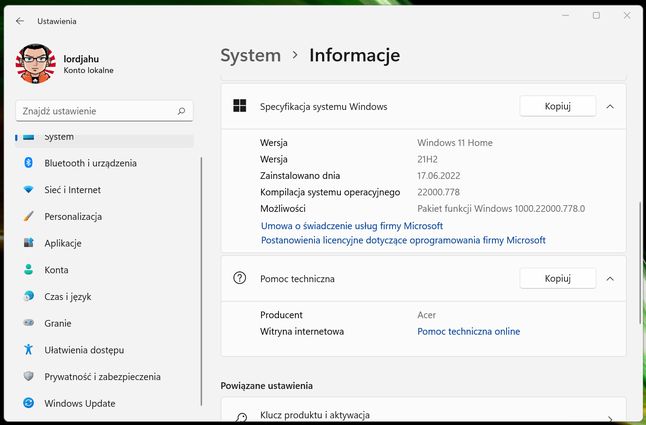The width and height of the screenshot is (646, 425).
Task: Click the Sieć i Internet wifi icon
Action: pos(28,190)
